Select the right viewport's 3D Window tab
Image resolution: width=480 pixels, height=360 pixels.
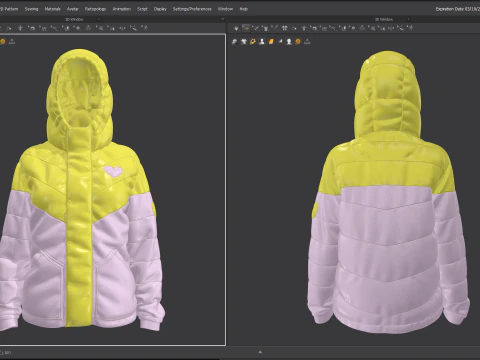(x=384, y=19)
